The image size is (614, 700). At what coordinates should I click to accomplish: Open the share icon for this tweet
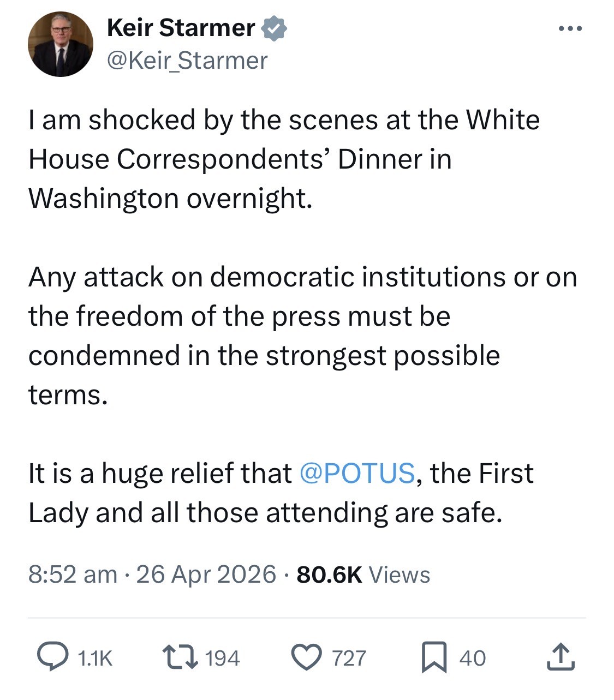[x=561, y=657]
